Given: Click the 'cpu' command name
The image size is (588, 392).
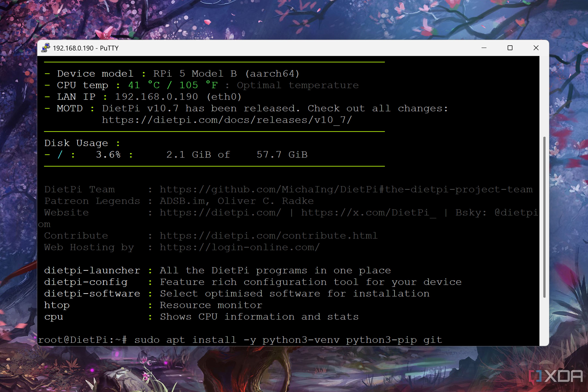Looking at the screenshot, I should click(54, 317).
